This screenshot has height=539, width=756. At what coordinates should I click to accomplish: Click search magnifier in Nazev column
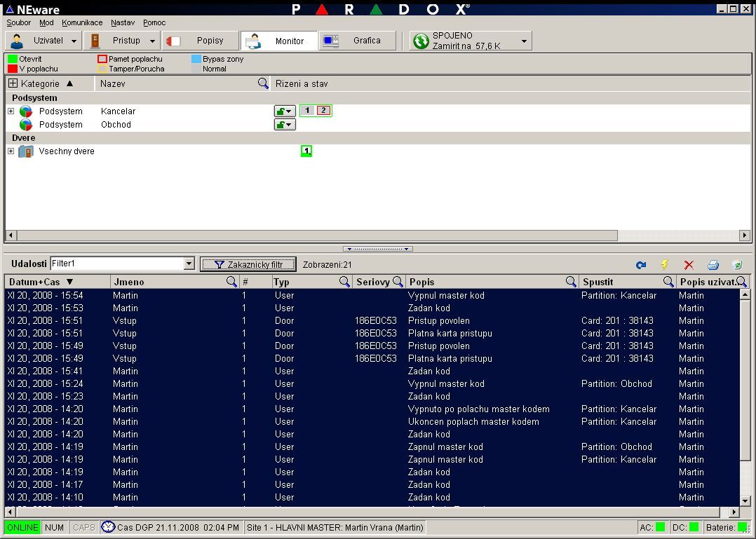tap(263, 83)
